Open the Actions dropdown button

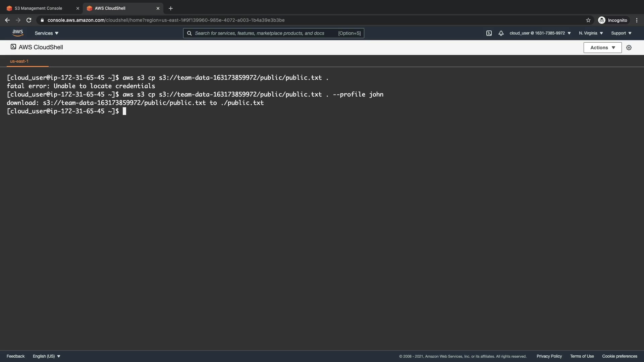pyautogui.click(x=602, y=48)
